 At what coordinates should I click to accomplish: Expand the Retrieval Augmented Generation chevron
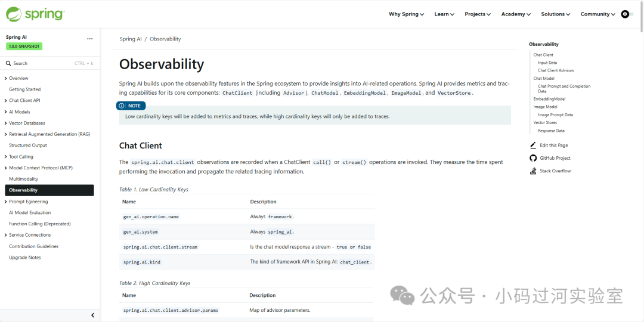(x=6, y=134)
